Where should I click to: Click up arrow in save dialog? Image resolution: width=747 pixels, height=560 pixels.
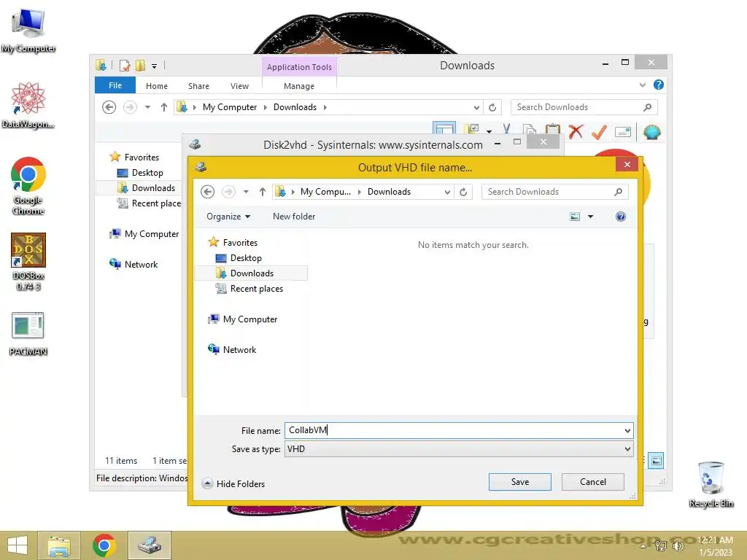(263, 192)
